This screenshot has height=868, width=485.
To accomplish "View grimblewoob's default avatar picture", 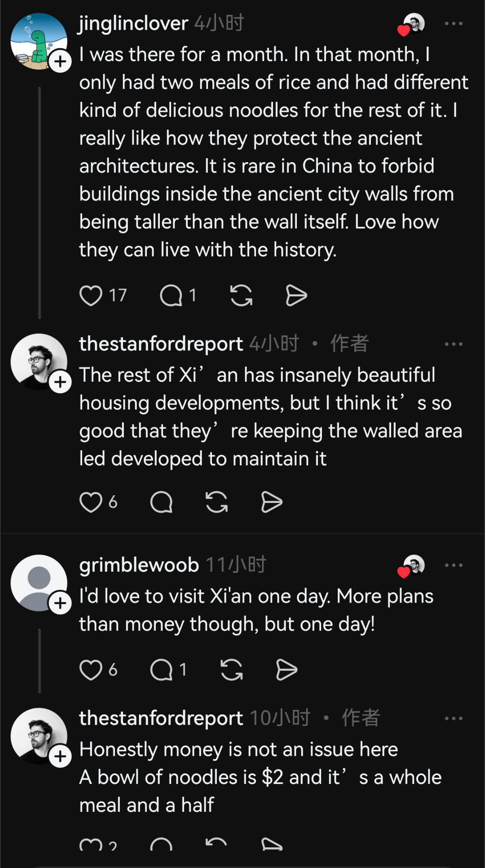I will click(x=39, y=583).
